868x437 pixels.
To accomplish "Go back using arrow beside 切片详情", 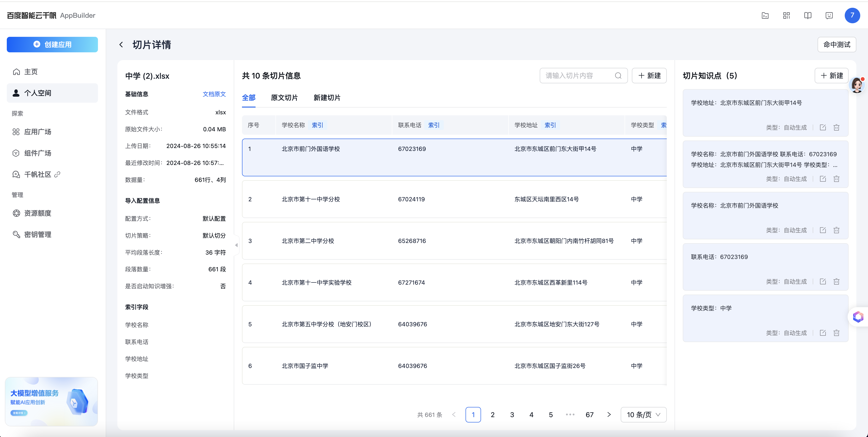I will pyautogui.click(x=121, y=45).
